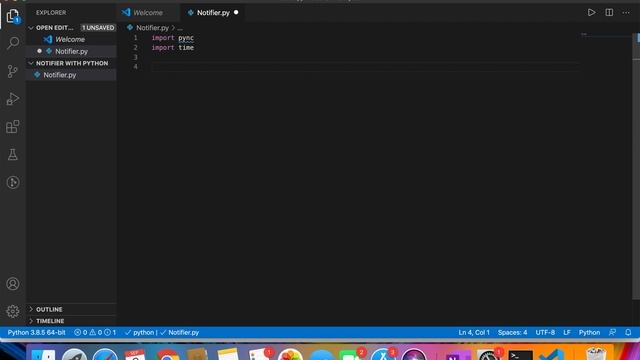Open the Extensions view
This screenshot has height=360, width=640.
click(13, 127)
